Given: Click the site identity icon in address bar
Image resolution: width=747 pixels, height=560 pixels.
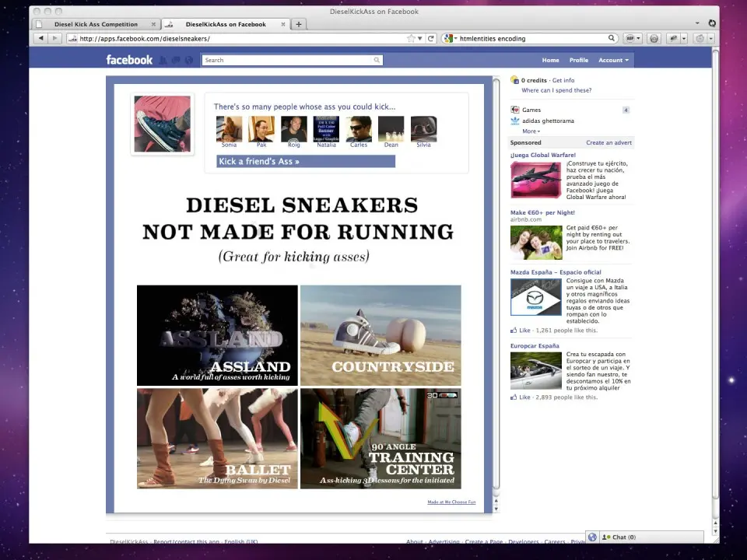Looking at the screenshot, I should click(x=72, y=39).
